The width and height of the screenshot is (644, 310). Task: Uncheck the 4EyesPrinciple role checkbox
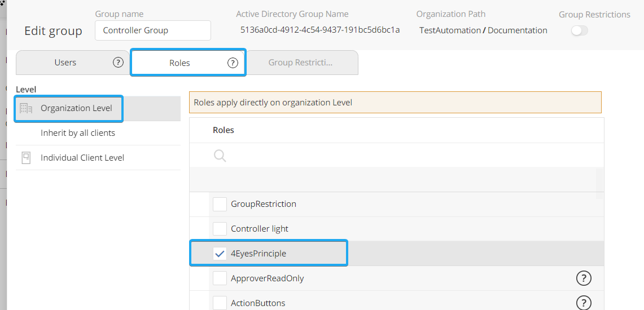pos(220,254)
